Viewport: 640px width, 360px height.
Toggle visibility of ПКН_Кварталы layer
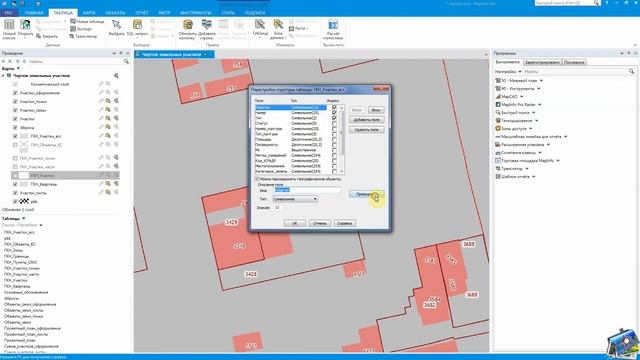point(15,184)
